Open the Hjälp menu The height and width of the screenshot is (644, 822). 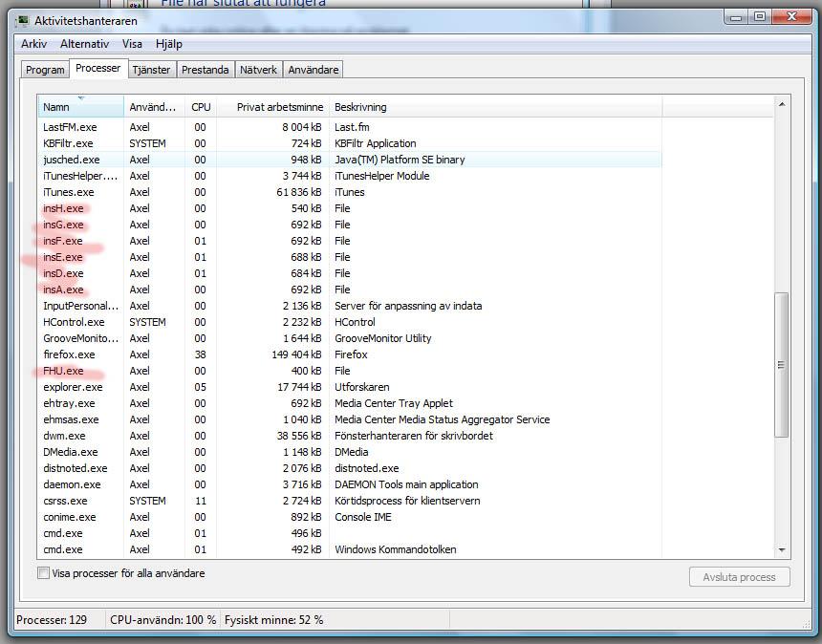168,44
